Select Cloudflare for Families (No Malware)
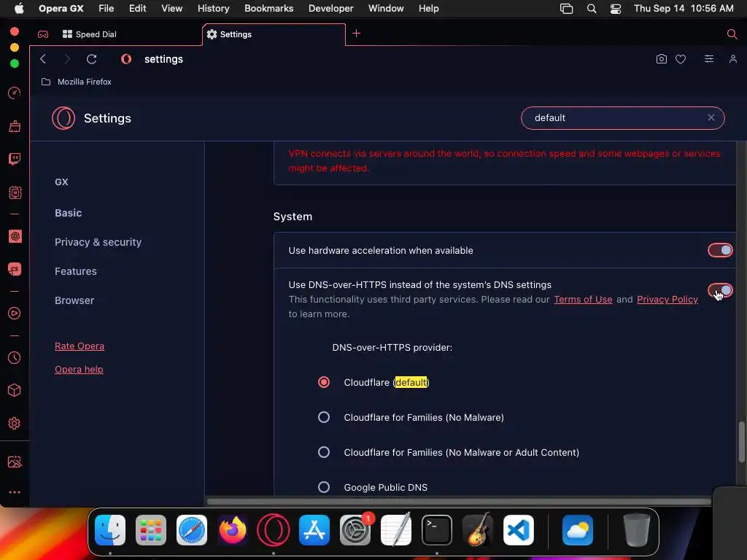The height and width of the screenshot is (560, 747). (x=323, y=417)
